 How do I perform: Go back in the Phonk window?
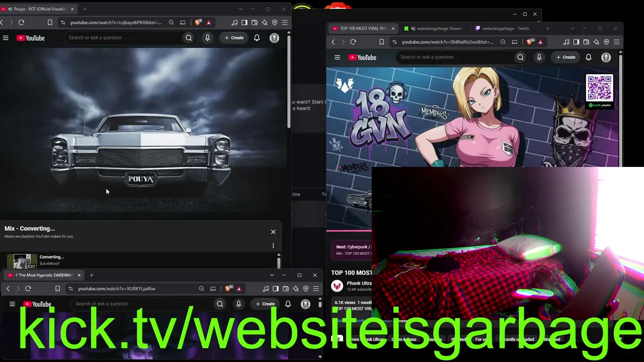pos(333,42)
